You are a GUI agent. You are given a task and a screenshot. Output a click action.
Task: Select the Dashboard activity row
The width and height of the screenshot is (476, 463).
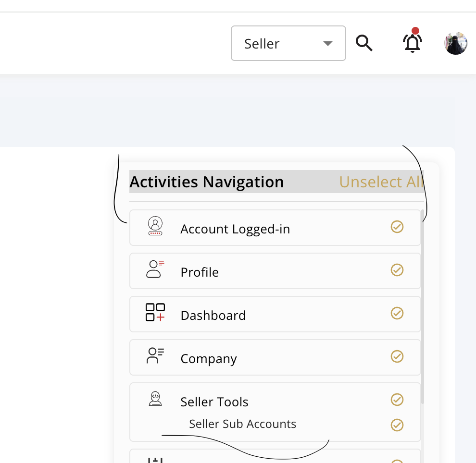275,314
